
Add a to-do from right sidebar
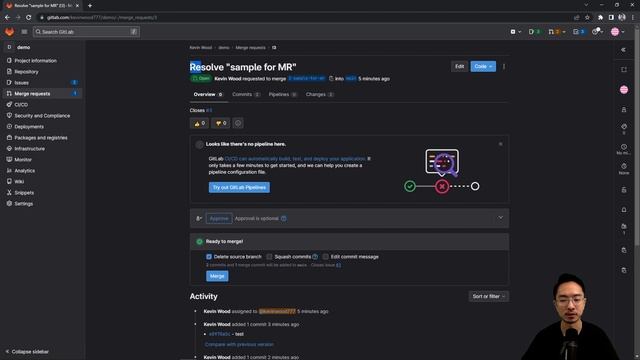624,70
